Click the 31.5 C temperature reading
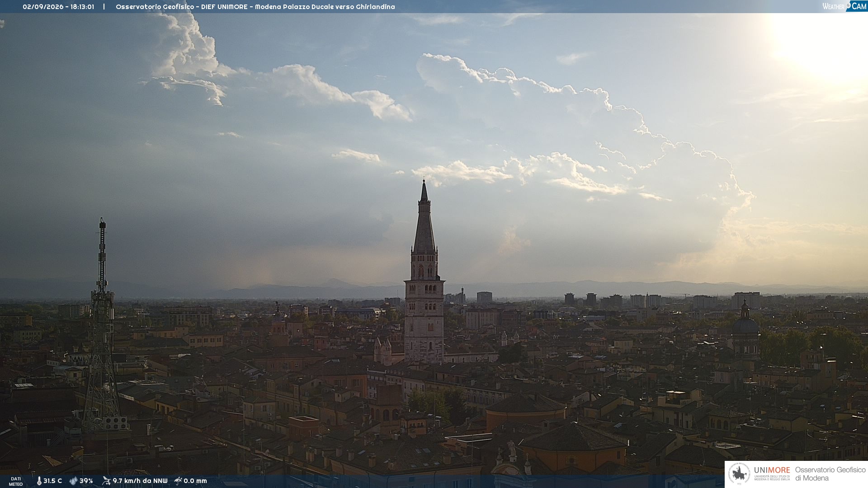Image resolution: width=868 pixels, height=488 pixels. pos(52,481)
